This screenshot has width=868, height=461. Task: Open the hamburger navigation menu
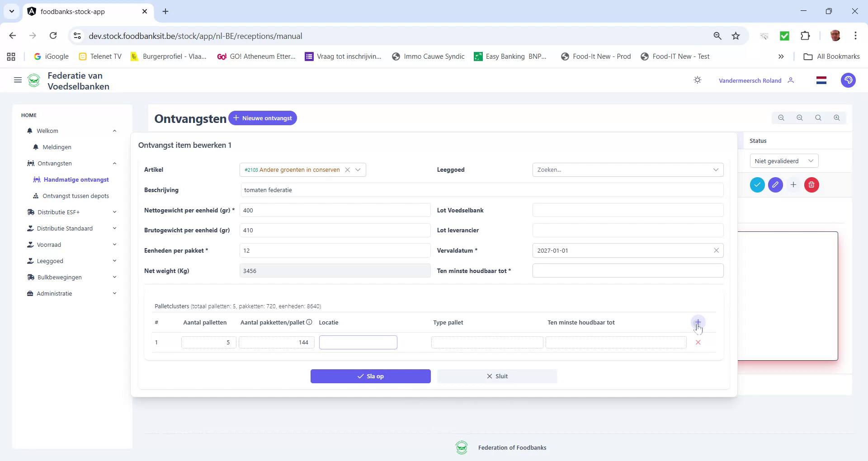[x=18, y=80]
